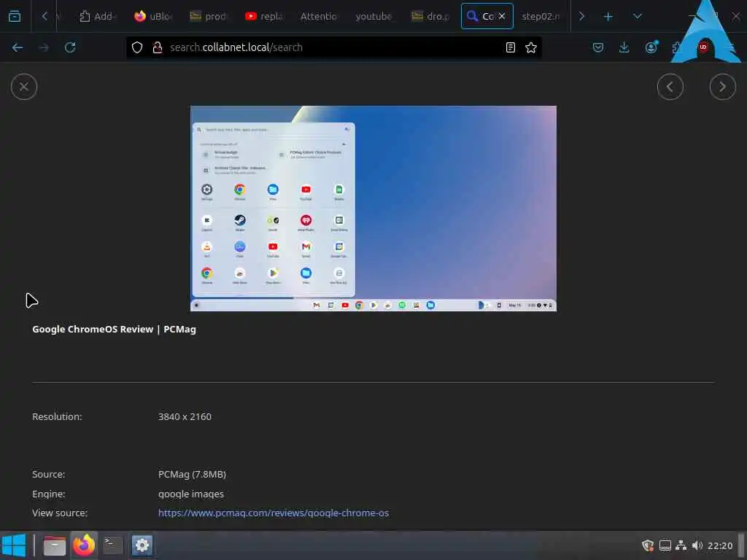Reload the current page
Screen dimensions: 747x560
[70, 47]
